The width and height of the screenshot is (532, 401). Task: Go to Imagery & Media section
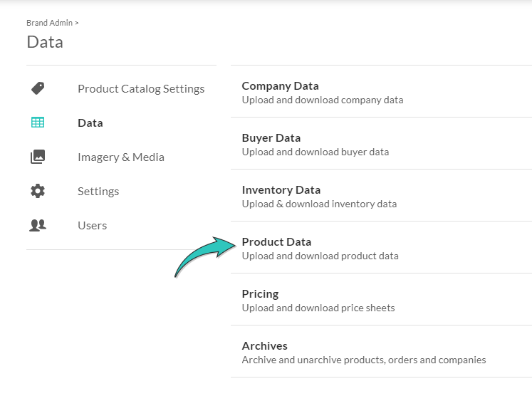[x=121, y=157]
